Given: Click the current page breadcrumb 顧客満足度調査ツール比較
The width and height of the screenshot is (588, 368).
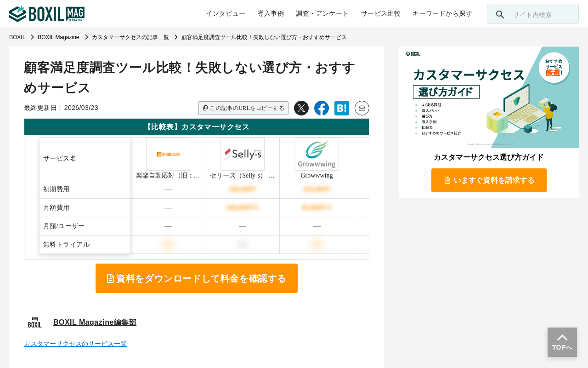Looking at the screenshot, I should 264,37.
